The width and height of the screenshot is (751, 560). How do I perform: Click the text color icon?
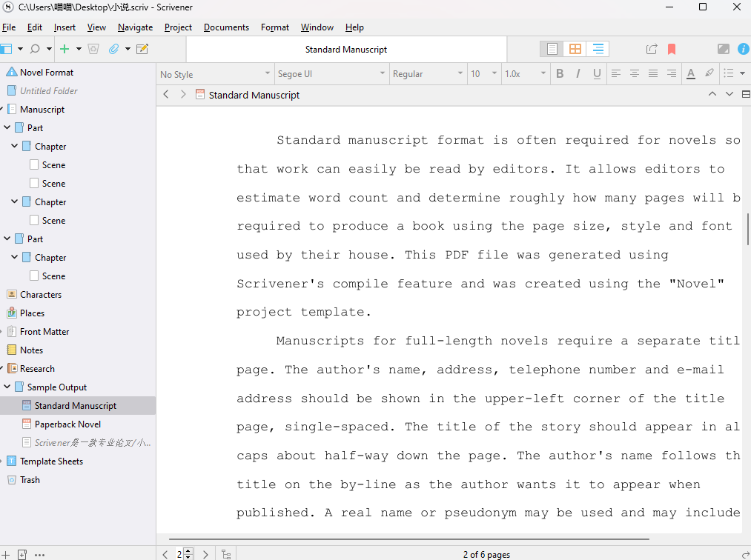coord(690,73)
